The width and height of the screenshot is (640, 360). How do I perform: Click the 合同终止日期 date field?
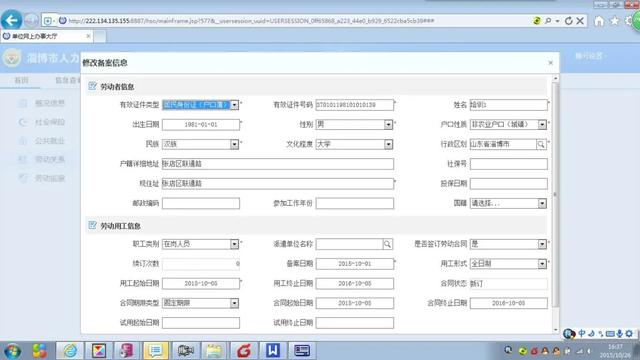pyautogui.click(x=509, y=303)
